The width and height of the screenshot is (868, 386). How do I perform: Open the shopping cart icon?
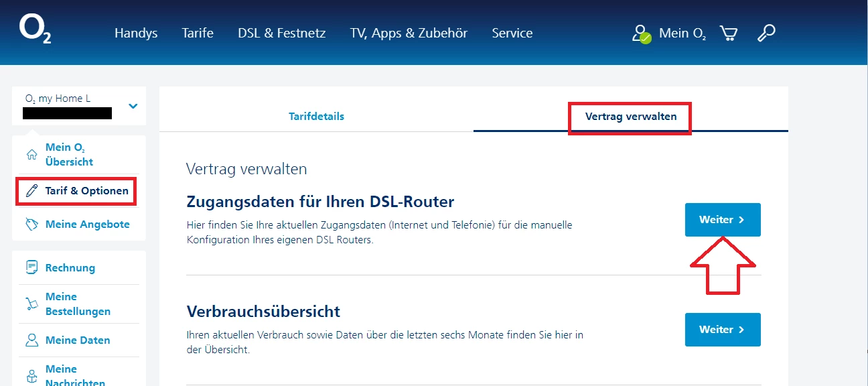[729, 33]
